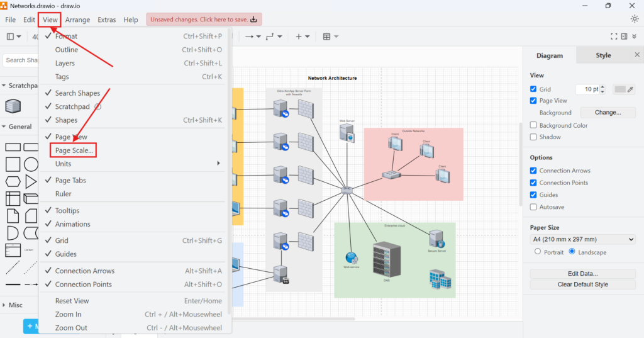Open the File menu
This screenshot has width=644, height=338.
click(x=10, y=20)
